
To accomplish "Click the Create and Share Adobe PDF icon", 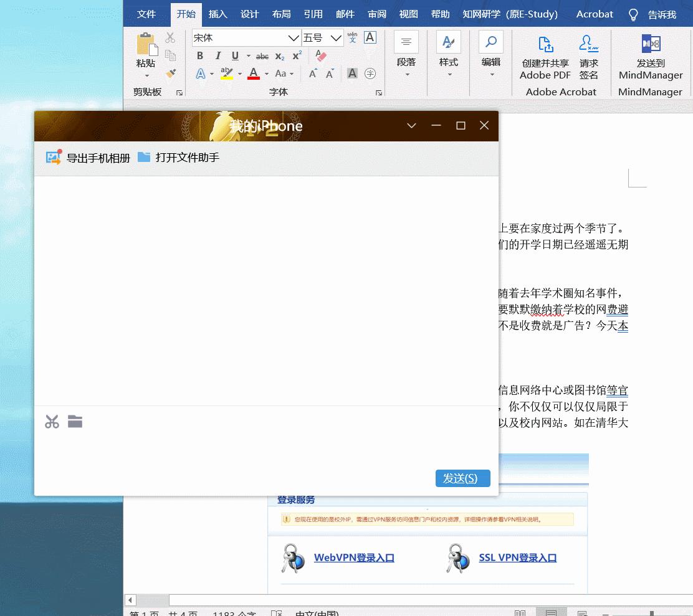I will 545,45.
